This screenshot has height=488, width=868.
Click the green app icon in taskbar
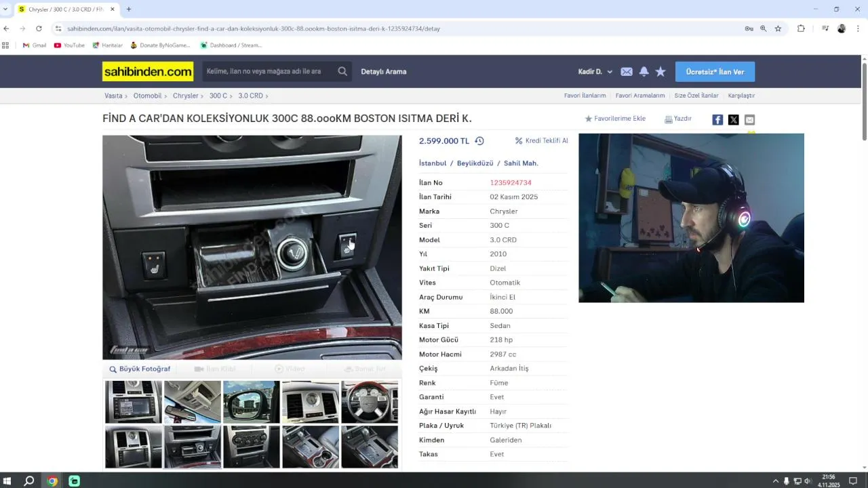(75, 481)
